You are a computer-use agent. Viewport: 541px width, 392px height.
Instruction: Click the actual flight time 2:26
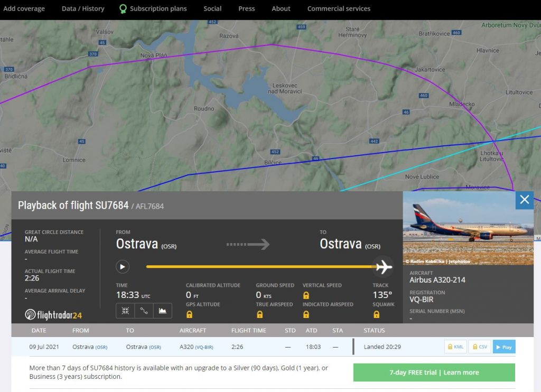tap(32, 278)
